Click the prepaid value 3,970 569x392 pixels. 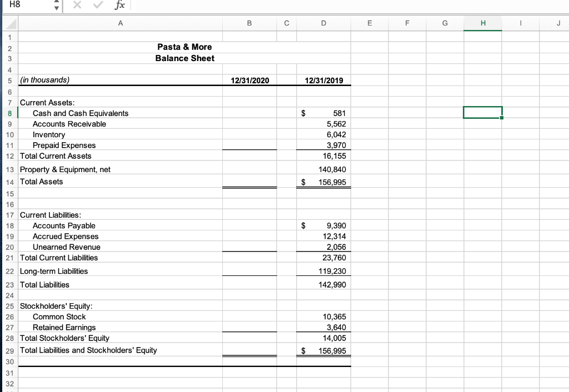[x=324, y=145]
